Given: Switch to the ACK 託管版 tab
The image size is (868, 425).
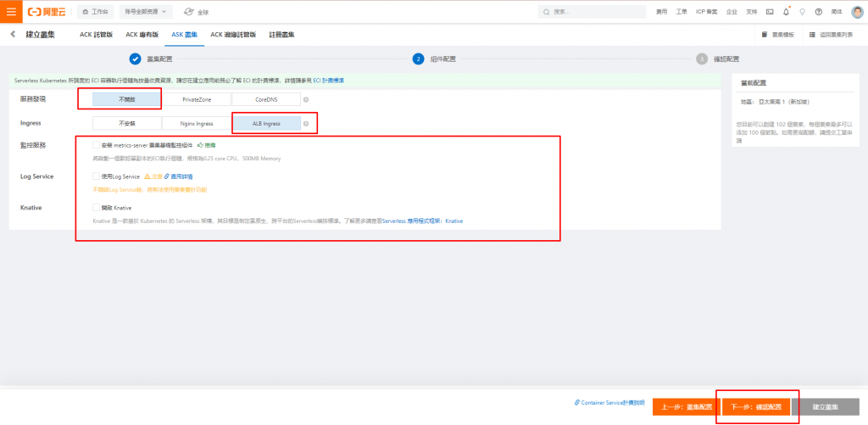Looking at the screenshot, I should [97, 34].
